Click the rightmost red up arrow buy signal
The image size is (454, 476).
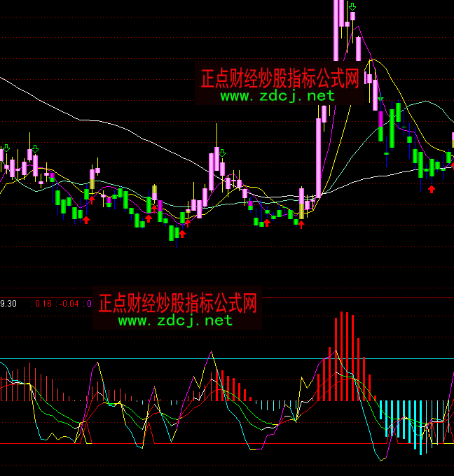coord(432,188)
